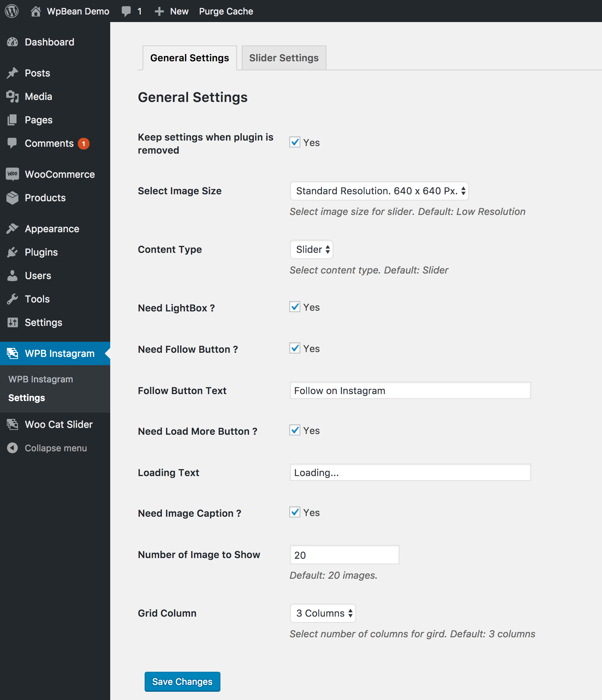
Task: Open the Comments menu item
Action: [55, 143]
